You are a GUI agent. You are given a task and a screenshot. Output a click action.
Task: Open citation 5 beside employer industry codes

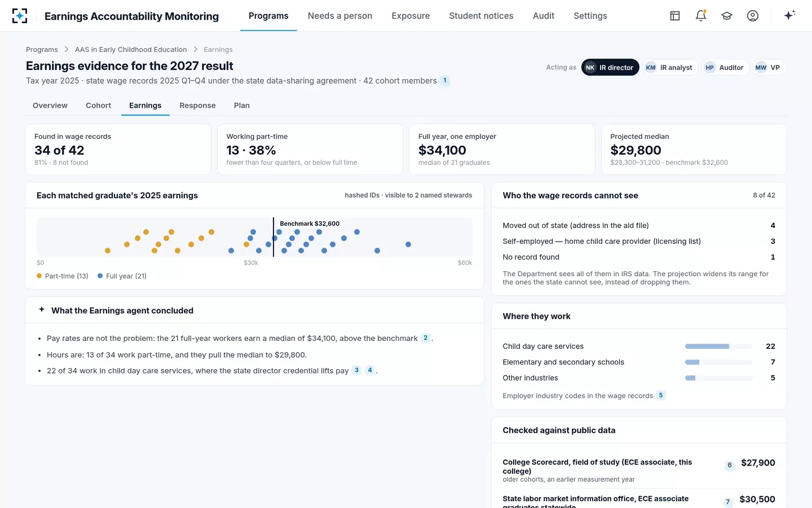pyautogui.click(x=661, y=396)
